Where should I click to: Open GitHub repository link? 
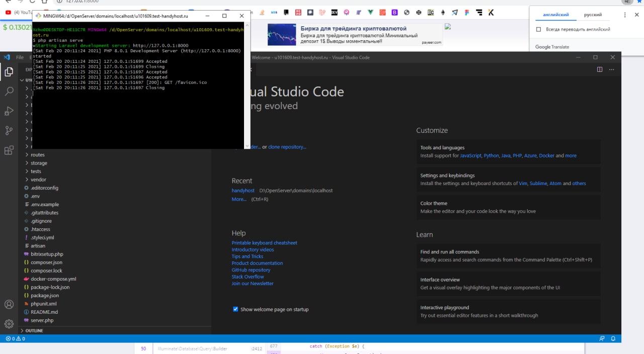click(x=251, y=270)
